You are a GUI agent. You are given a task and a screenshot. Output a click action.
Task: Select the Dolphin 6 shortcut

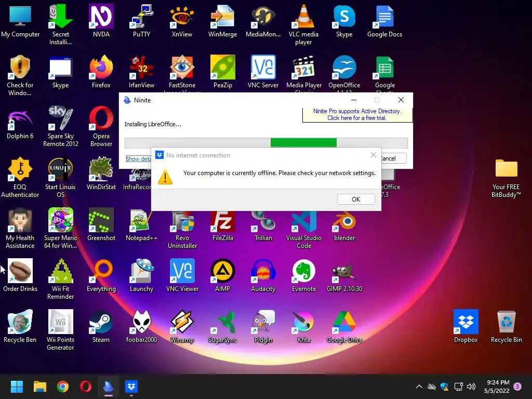[20, 123]
